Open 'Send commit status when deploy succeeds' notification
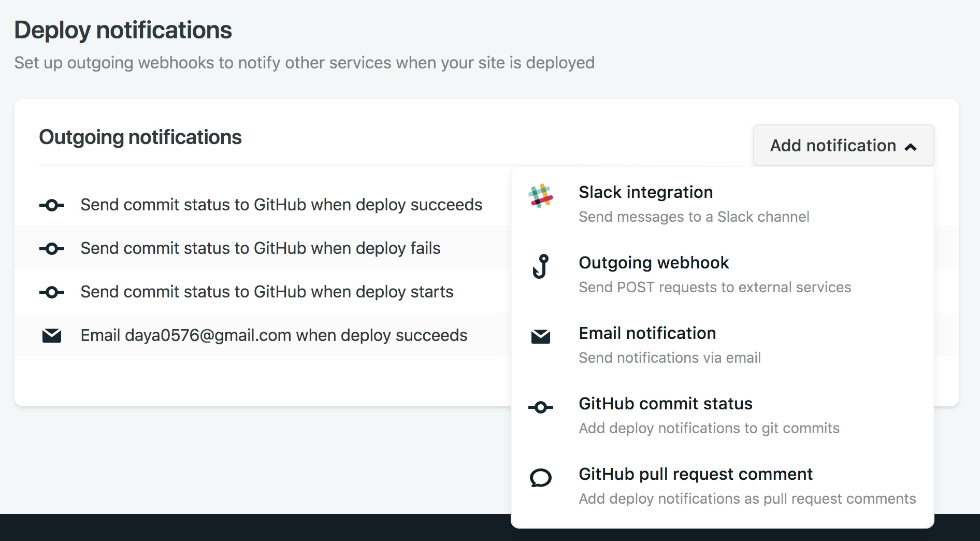 pos(281,205)
